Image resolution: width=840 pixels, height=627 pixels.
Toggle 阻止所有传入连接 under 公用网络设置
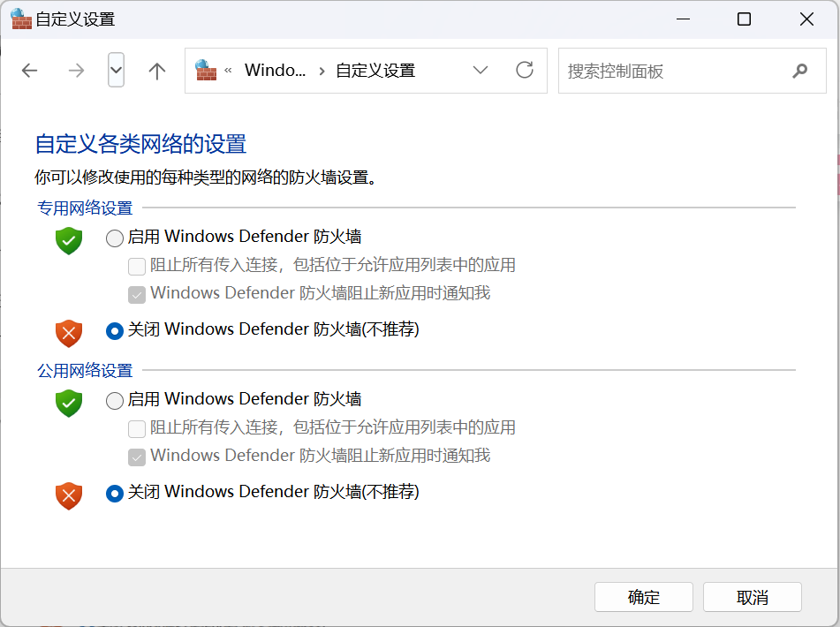[137, 428]
